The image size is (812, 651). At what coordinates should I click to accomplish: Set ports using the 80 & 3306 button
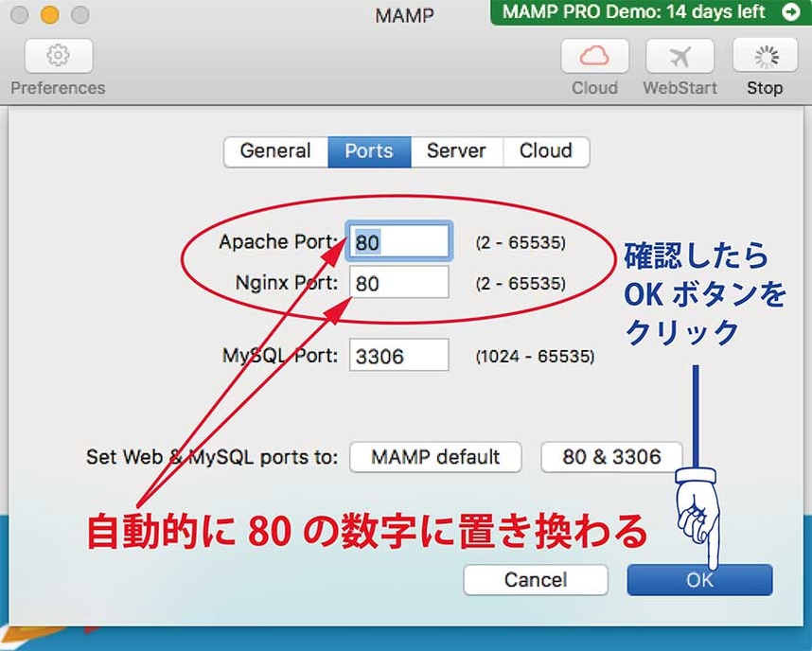[611, 457]
